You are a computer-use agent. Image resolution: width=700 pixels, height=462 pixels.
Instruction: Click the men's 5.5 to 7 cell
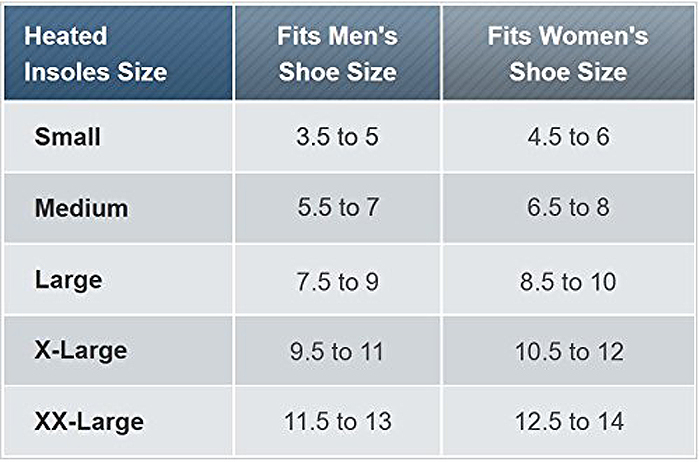[338, 208]
